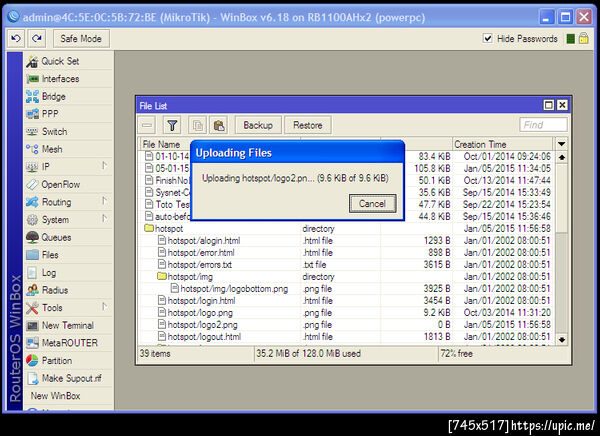
Task: Click the Redo arrow in WinBox toolbar
Action: (x=37, y=39)
